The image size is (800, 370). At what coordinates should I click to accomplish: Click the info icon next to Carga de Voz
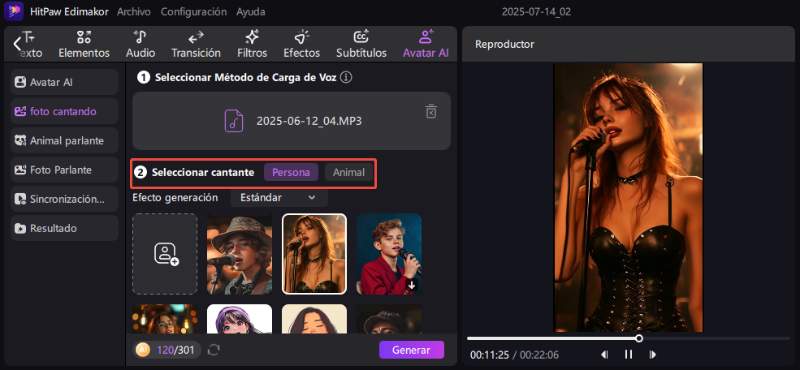[x=346, y=78]
